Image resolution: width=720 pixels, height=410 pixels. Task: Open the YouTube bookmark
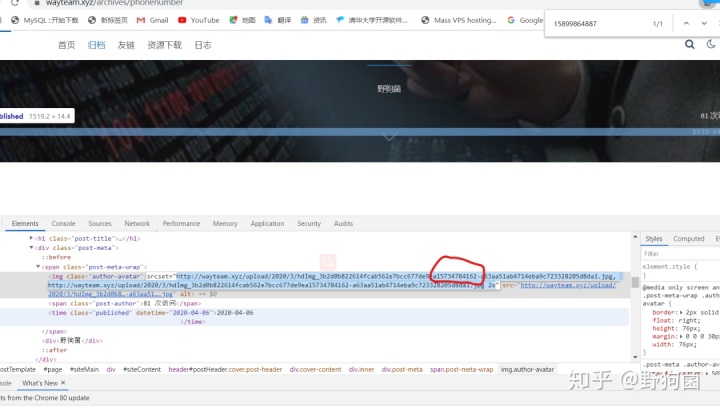pyautogui.click(x=198, y=20)
